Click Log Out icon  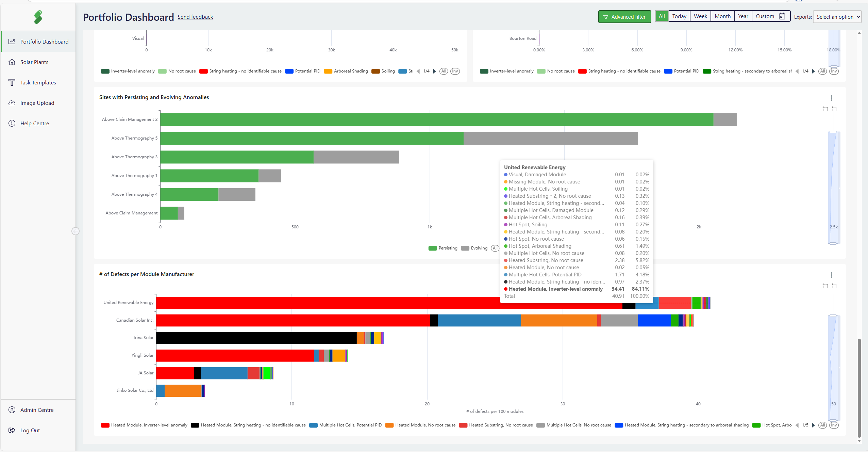(x=12, y=430)
